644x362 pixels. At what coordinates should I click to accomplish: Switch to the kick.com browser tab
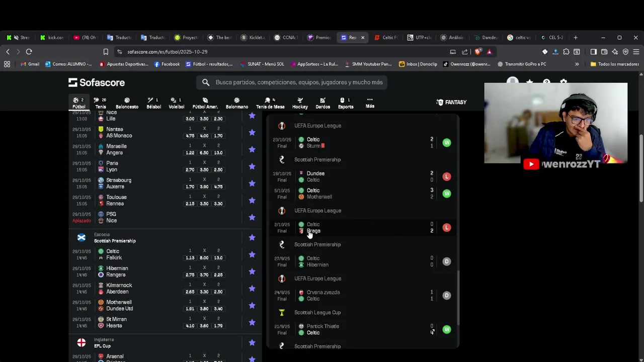pyautogui.click(x=52, y=38)
